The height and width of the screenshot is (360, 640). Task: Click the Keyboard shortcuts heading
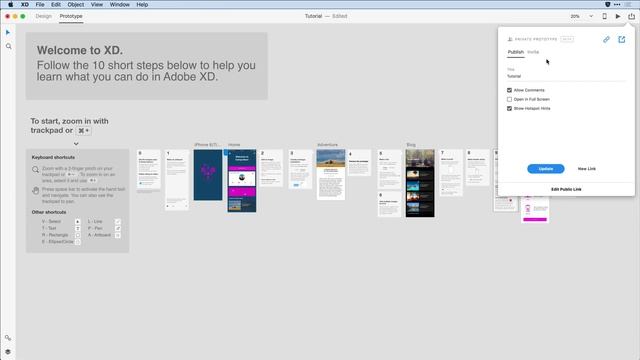pos(53,158)
